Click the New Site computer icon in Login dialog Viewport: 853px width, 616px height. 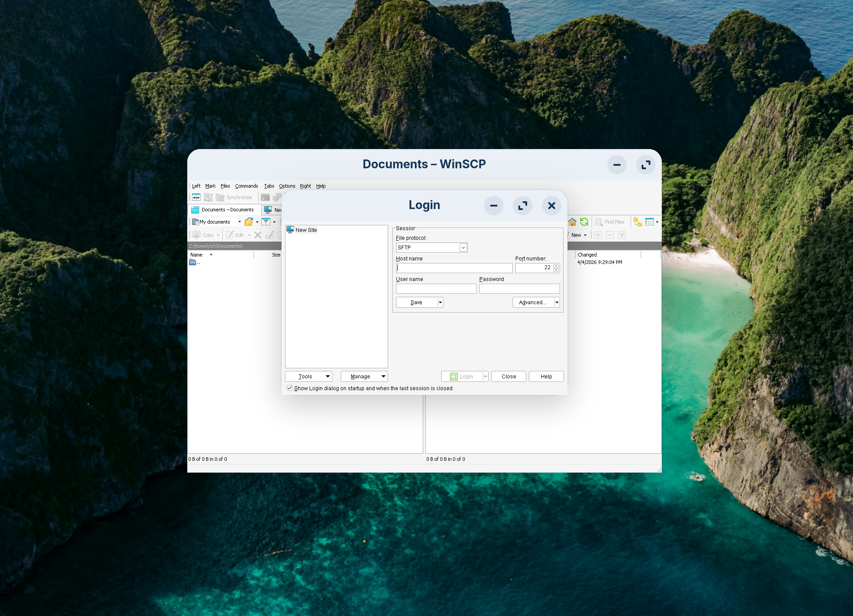click(290, 229)
